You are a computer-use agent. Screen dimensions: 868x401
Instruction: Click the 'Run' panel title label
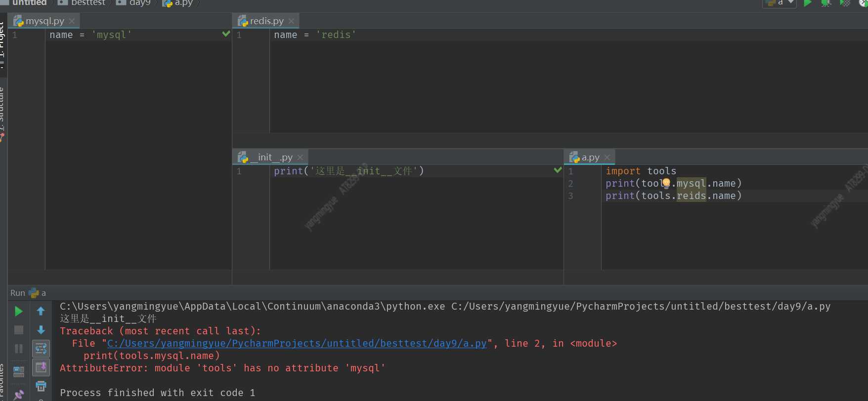(18, 293)
